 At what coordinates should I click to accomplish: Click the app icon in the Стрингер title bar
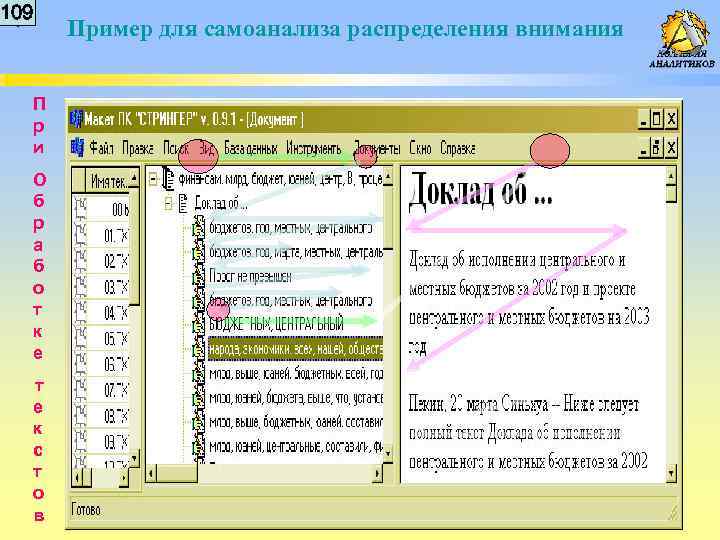tap(76, 119)
